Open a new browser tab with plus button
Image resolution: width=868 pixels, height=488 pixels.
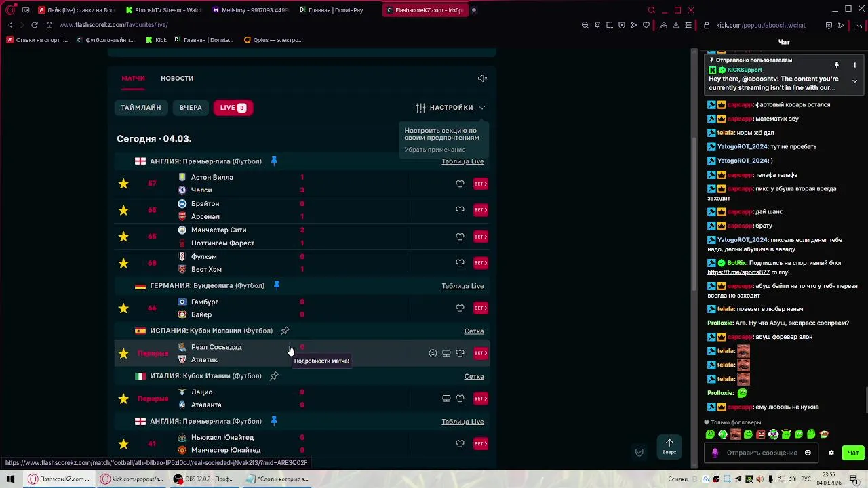[474, 10]
